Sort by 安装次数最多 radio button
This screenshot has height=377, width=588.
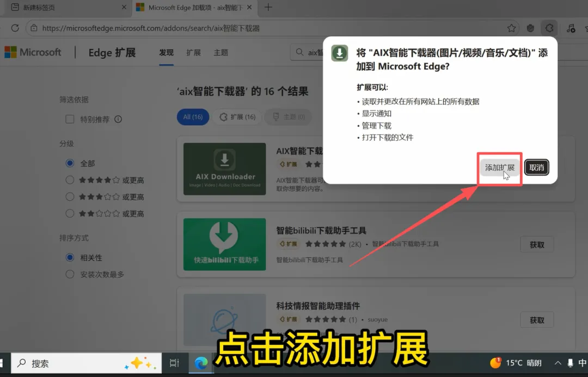70,274
